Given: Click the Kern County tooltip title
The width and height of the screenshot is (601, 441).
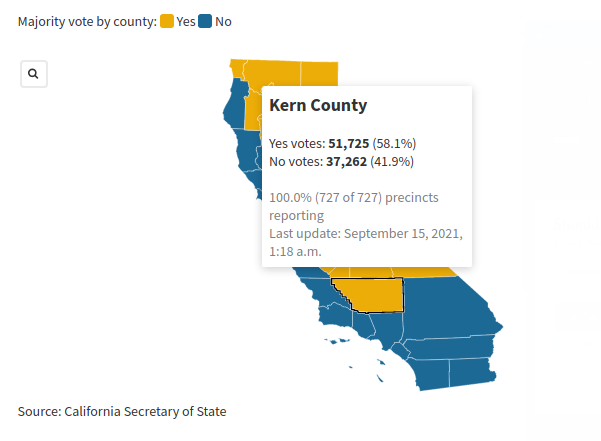Looking at the screenshot, I should point(318,105).
